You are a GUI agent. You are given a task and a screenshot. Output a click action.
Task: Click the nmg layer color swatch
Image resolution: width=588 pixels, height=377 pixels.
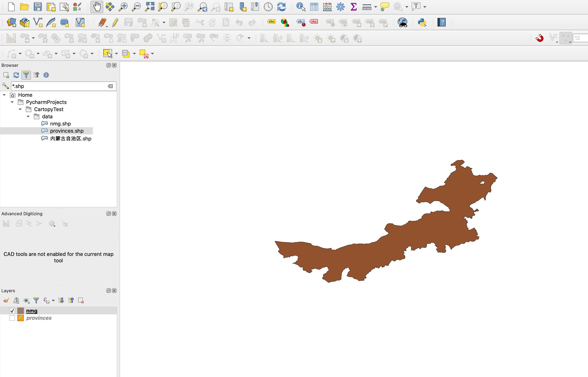pyautogui.click(x=21, y=311)
